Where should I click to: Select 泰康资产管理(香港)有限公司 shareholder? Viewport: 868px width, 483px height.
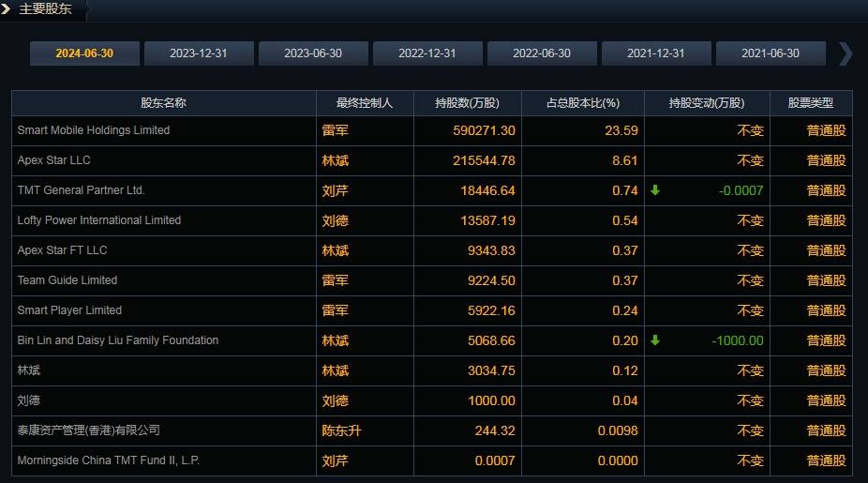88,430
